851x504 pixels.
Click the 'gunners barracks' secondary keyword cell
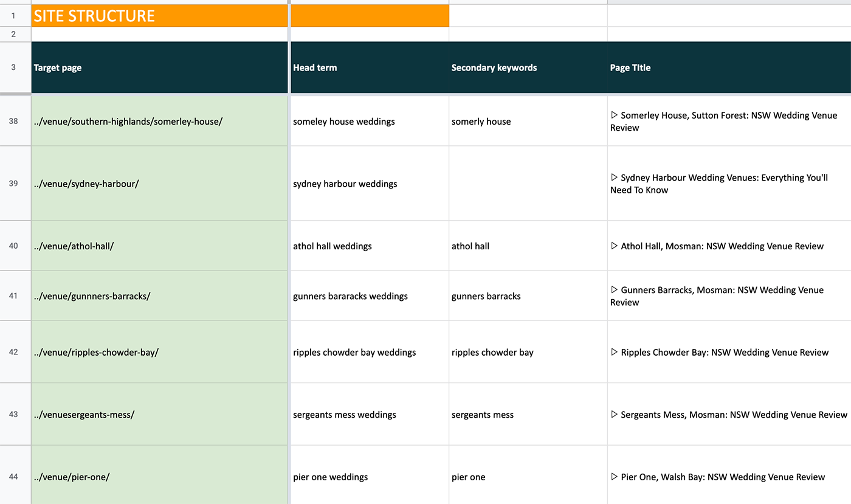[528, 295]
